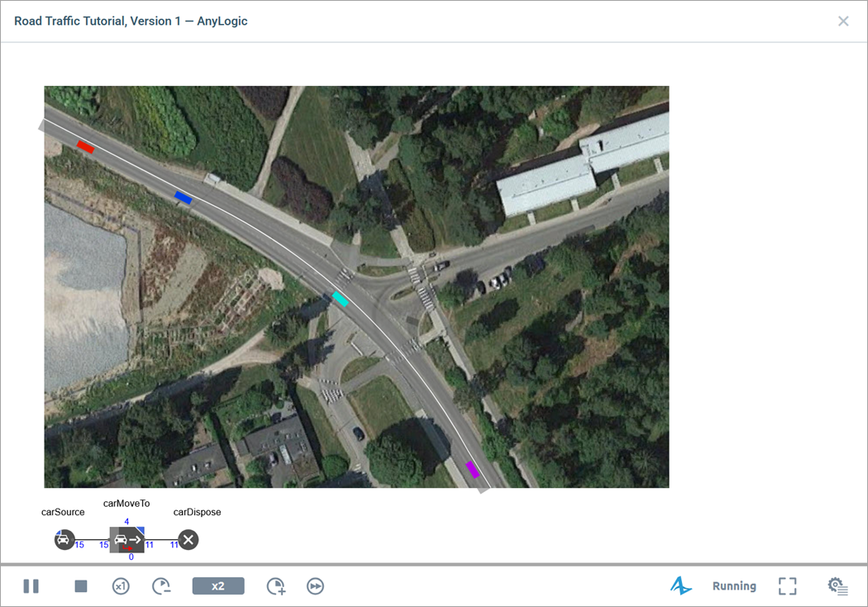Viewport: 868px width, 607px height.
Task: Close the Road Traffic Tutorial window
Action: [843, 22]
